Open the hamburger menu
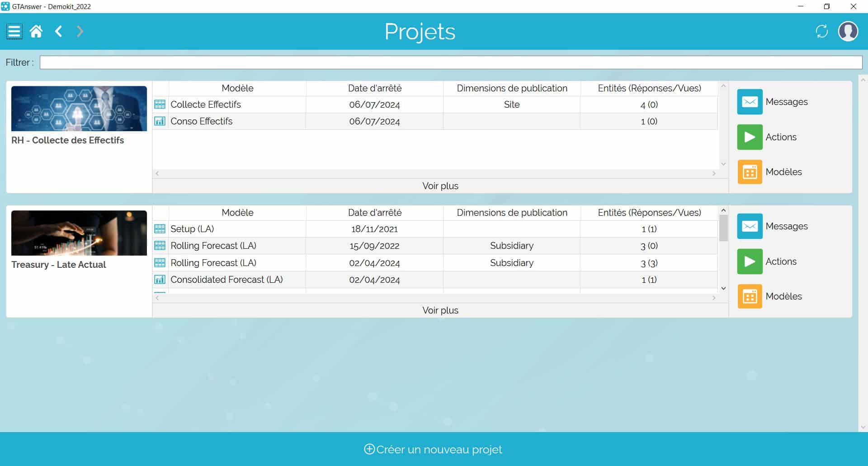Viewport: 868px width, 466px height. click(14, 31)
